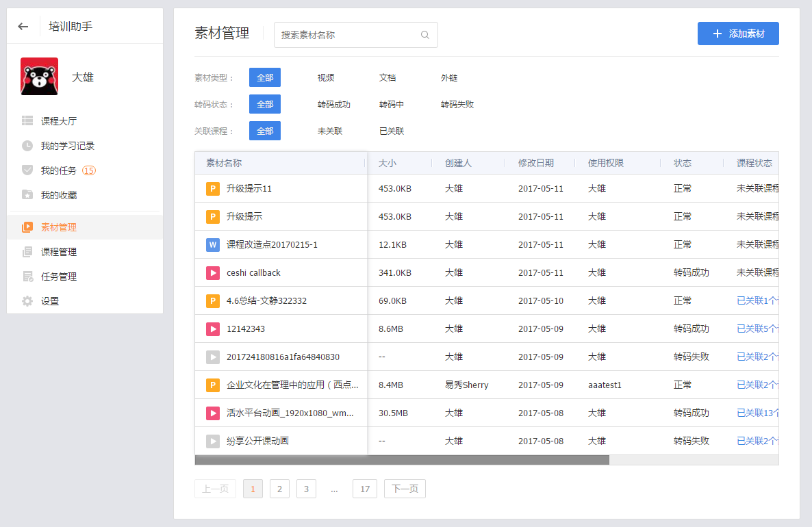Click the video icon for 12142343

click(x=213, y=329)
